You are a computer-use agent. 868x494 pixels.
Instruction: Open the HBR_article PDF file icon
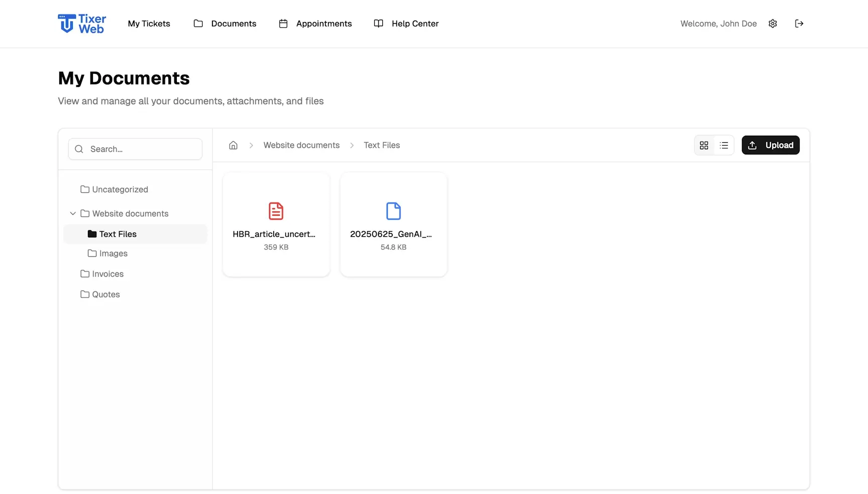click(x=276, y=211)
